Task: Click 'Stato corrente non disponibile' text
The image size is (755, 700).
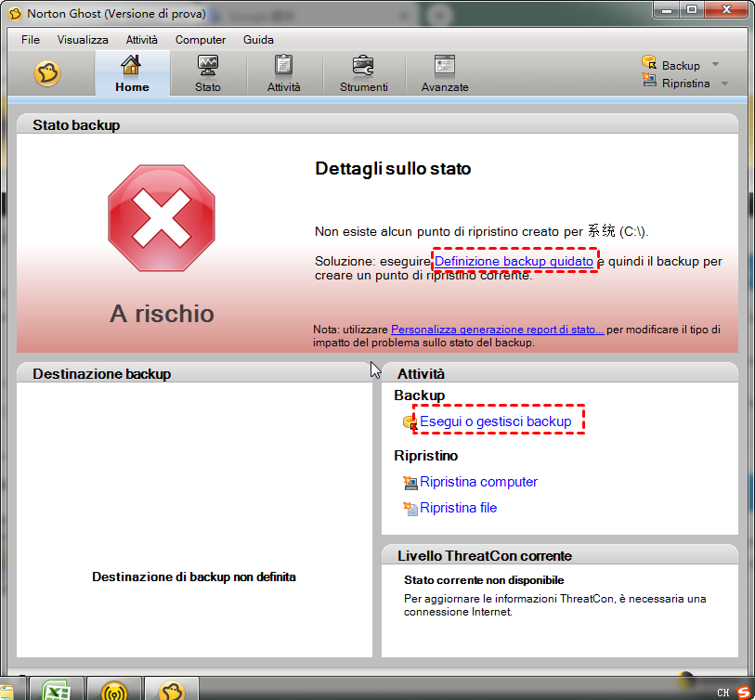Action: [x=484, y=580]
